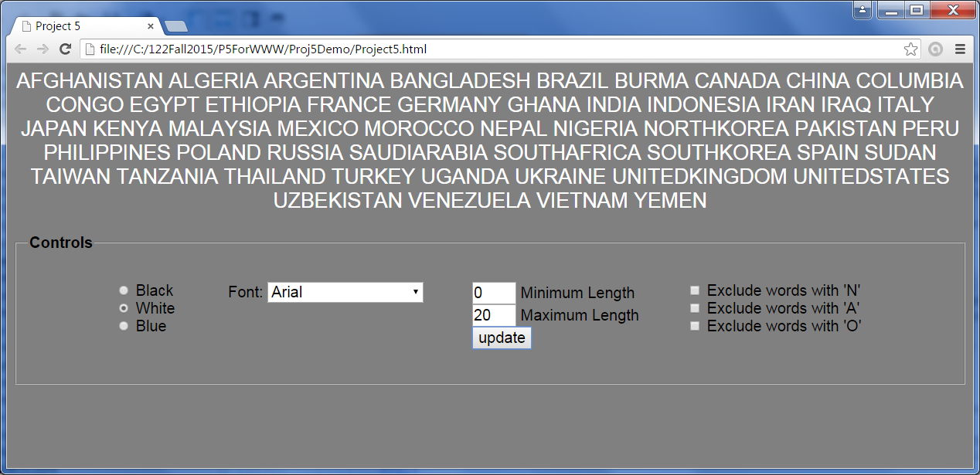Click the word YEMEN
This screenshot has width=980, height=475.
(x=670, y=201)
